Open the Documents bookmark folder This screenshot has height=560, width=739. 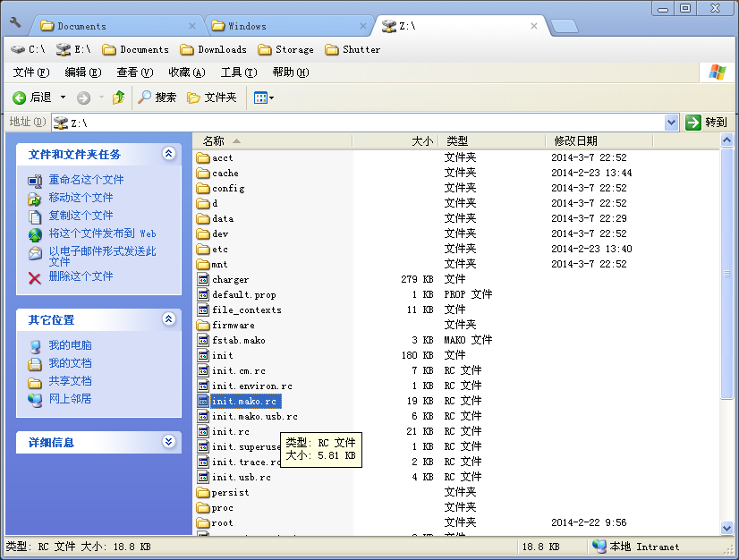(135, 49)
